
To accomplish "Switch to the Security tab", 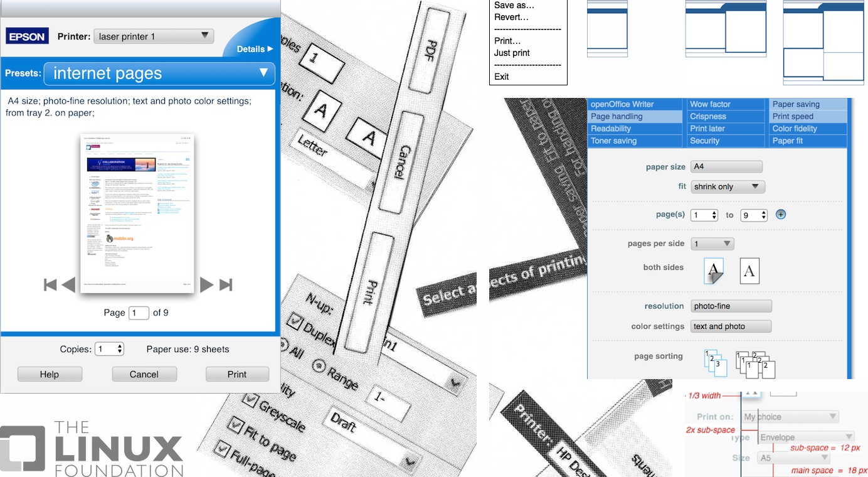I will (x=727, y=141).
